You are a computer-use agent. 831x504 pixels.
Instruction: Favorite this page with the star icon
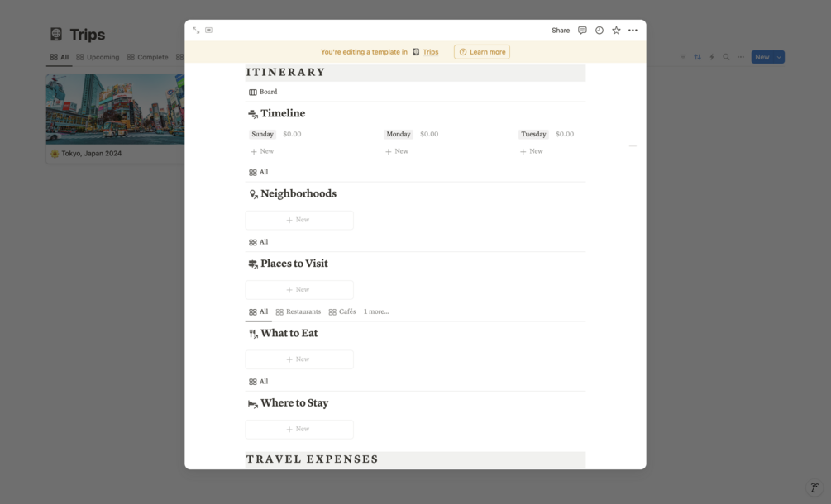click(x=616, y=31)
